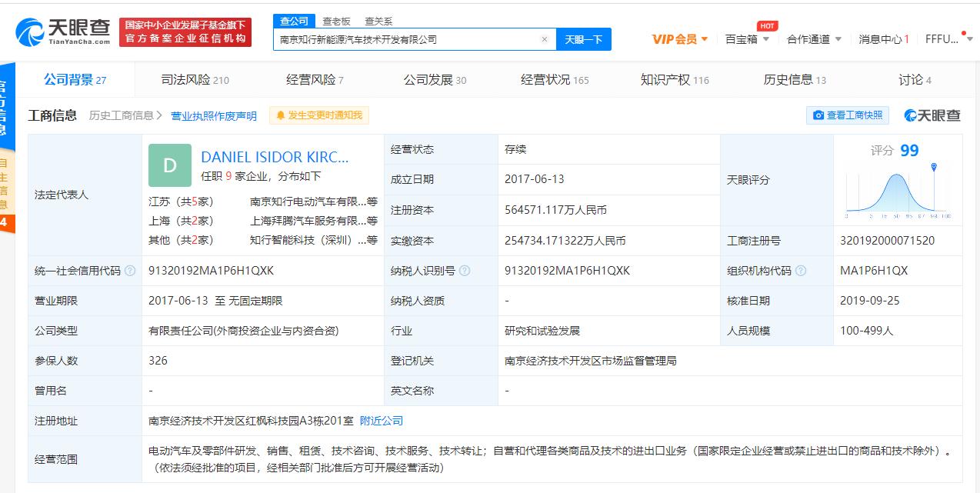Click the 天眼查 logo in header
Screen dimensions: 980x493
(x=63, y=32)
